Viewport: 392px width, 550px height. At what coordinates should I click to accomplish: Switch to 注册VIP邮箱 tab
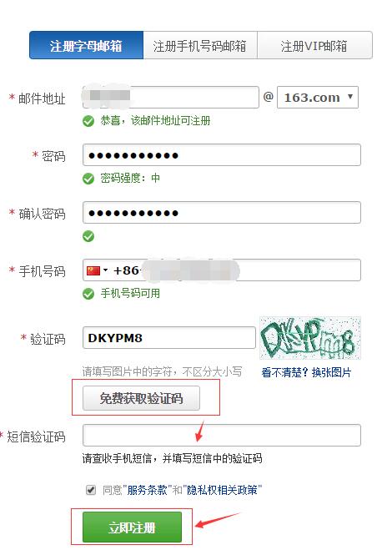tap(314, 45)
